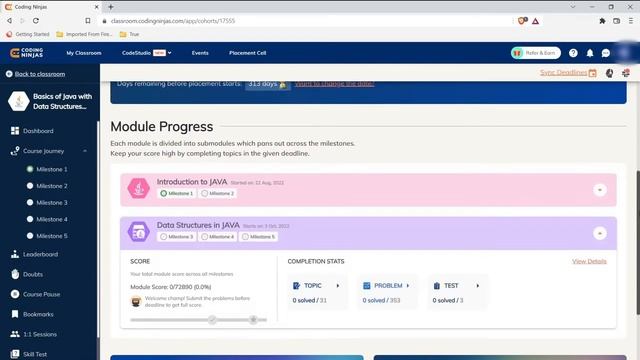Click Milestone 4 chip under Data Structures
The width and height of the screenshot is (640, 360).
(218, 237)
